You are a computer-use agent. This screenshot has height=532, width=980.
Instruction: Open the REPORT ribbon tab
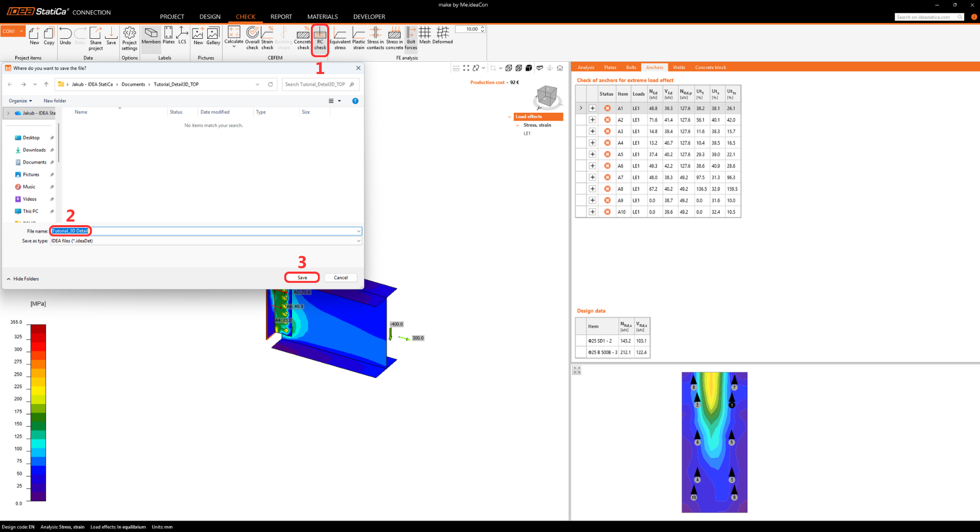click(x=281, y=17)
